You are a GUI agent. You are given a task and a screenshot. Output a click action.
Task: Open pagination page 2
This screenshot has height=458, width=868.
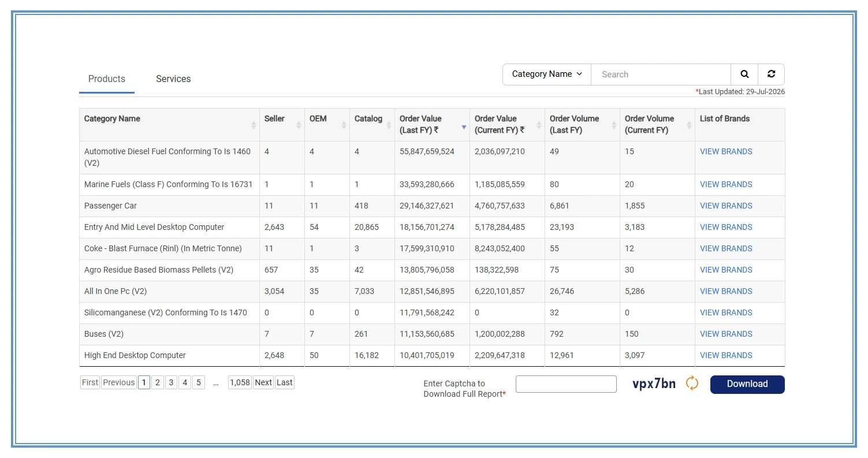(158, 382)
